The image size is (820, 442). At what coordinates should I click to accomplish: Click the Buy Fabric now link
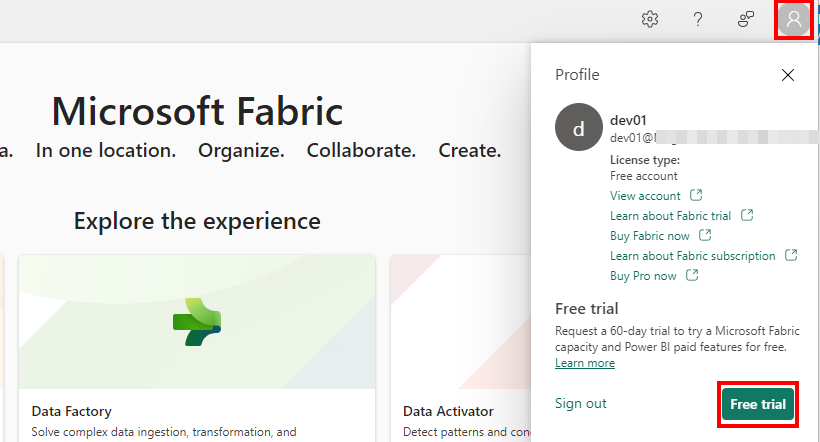pos(649,236)
